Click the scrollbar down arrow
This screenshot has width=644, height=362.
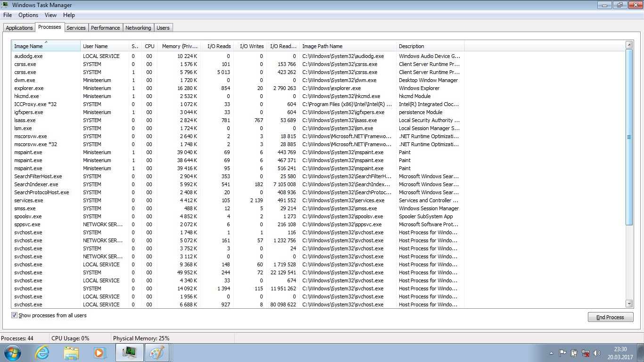(x=629, y=304)
